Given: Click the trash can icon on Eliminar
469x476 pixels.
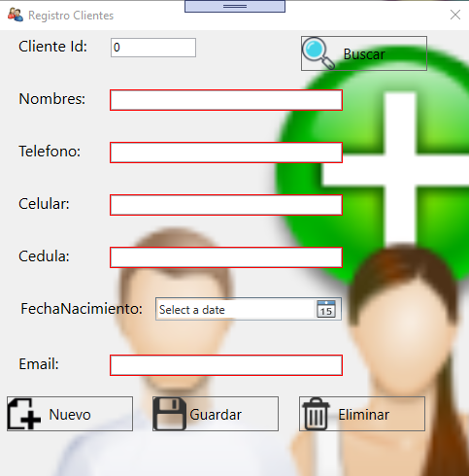Looking at the screenshot, I should tap(316, 414).
